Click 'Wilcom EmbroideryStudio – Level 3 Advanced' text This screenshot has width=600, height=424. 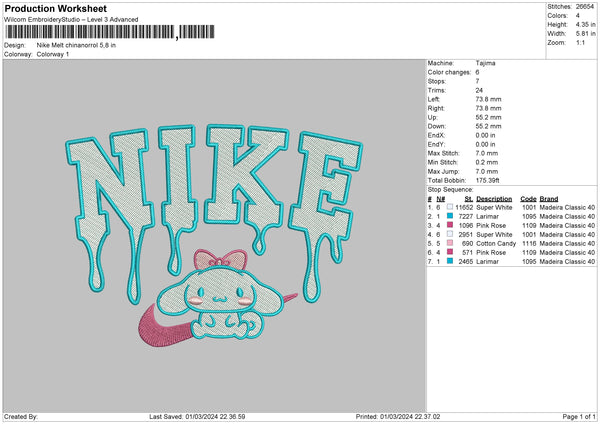pyautogui.click(x=71, y=20)
